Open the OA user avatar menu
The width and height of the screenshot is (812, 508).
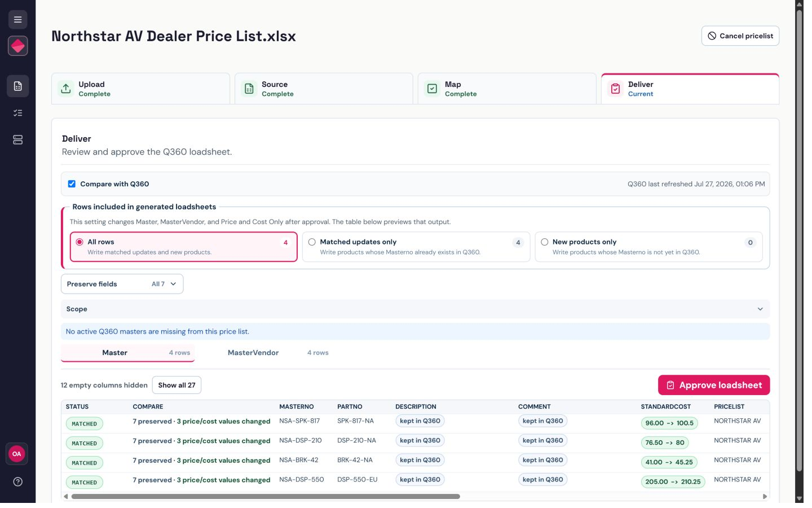click(17, 454)
